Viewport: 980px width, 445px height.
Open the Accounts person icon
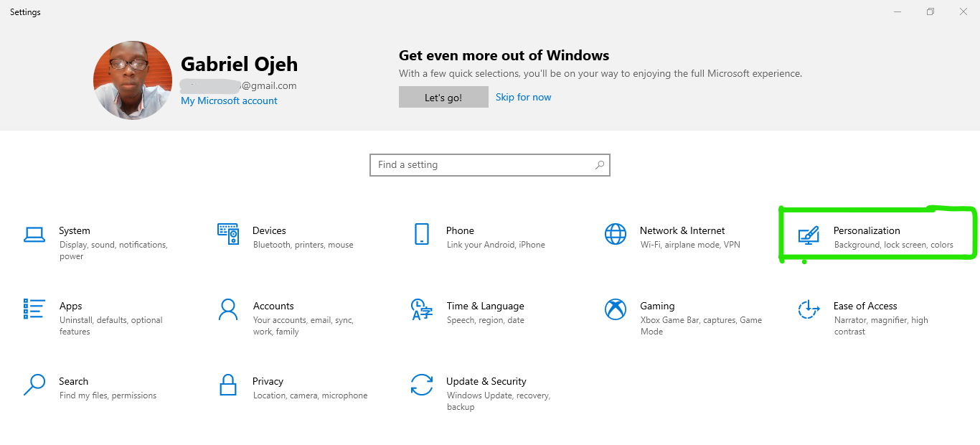point(228,309)
